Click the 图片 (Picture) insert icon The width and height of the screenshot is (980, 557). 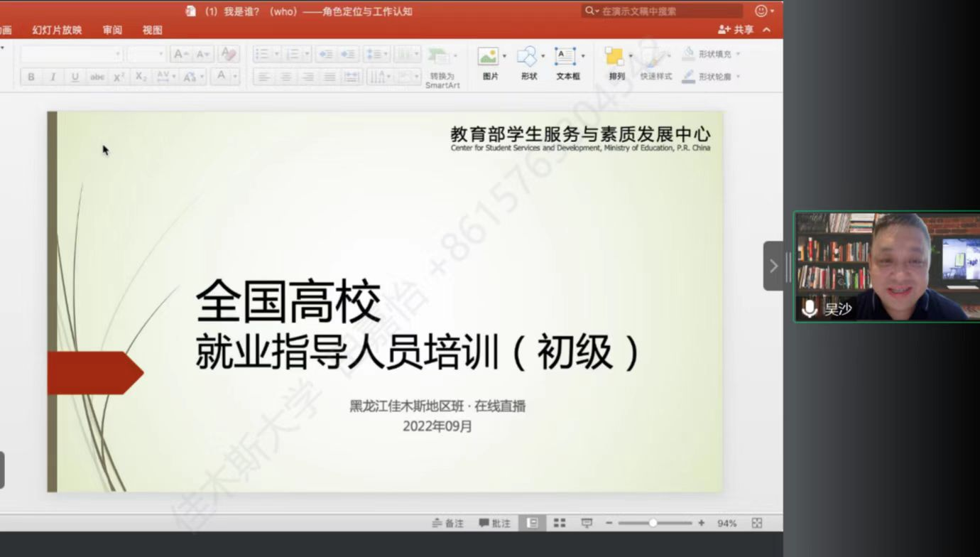488,57
